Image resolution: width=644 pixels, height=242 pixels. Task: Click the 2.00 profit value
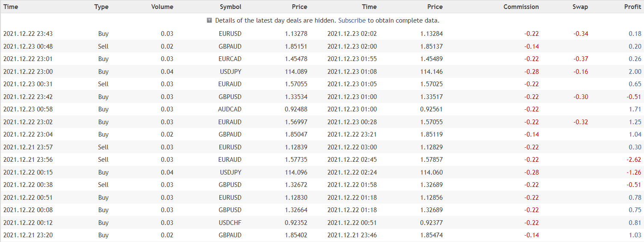635,72
